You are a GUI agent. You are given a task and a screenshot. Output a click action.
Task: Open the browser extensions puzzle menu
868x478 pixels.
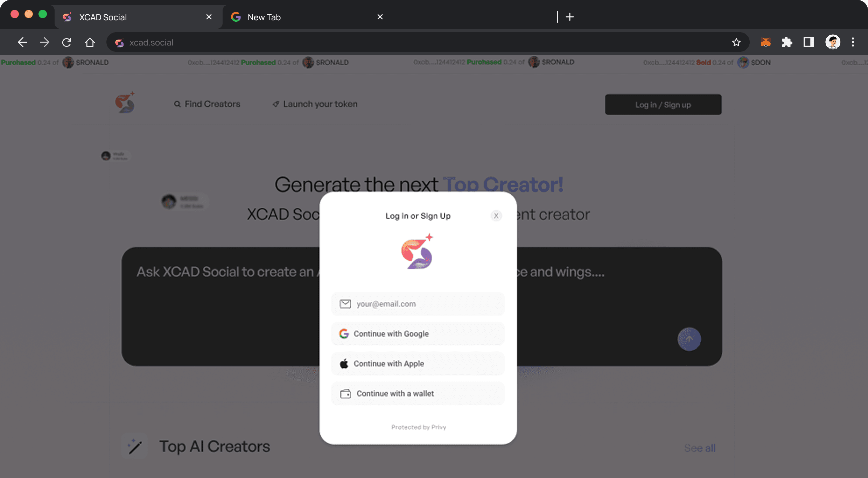(787, 42)
